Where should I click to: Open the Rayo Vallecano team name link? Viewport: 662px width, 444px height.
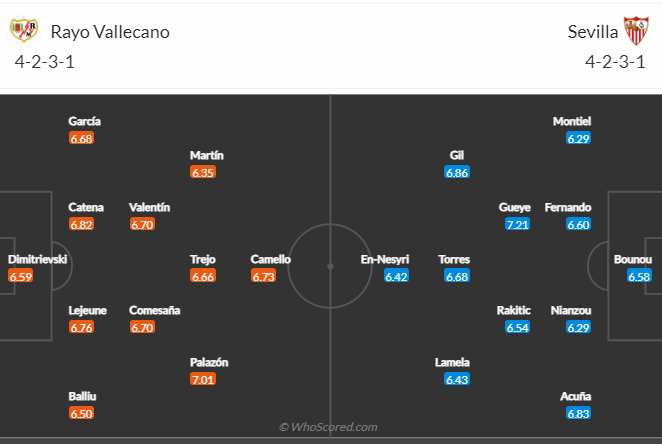110,32
